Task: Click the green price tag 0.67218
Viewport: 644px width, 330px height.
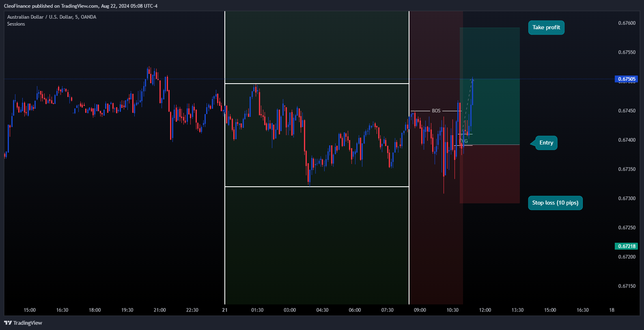Action: point(627,246)
